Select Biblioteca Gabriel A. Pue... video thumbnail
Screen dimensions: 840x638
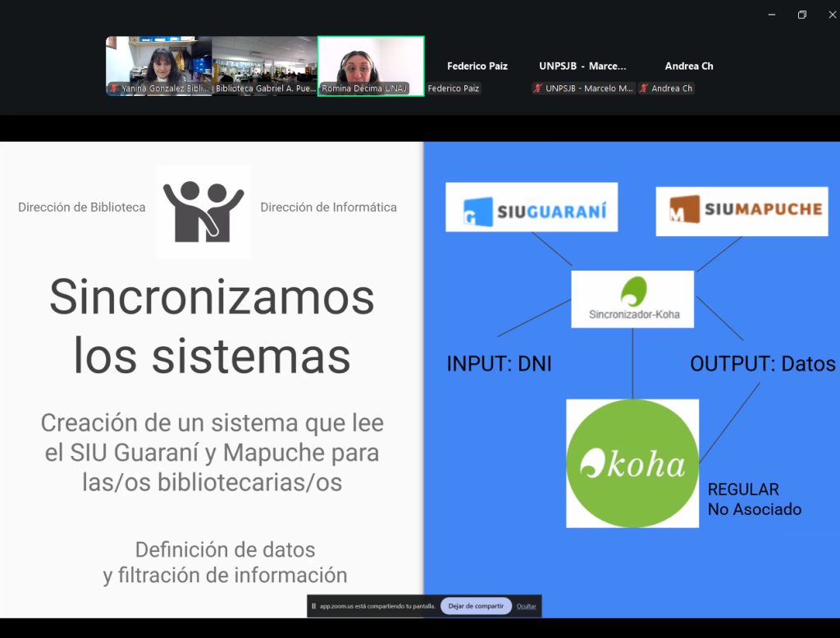pos(265,66)
